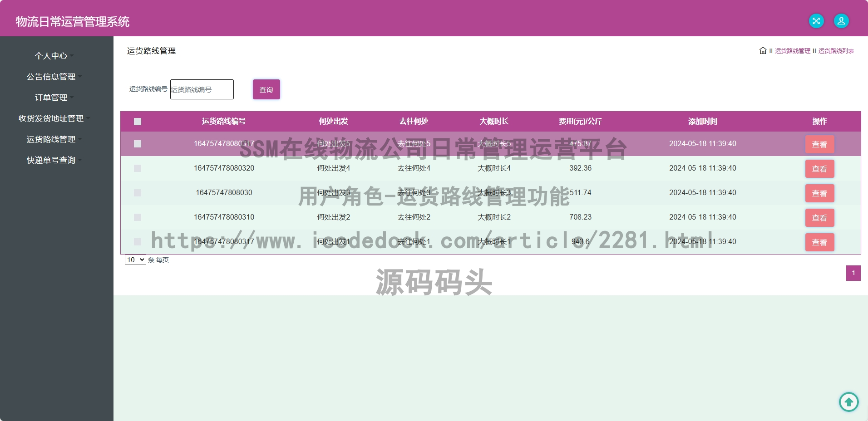Select the cost value 392.36

[580, 168]
